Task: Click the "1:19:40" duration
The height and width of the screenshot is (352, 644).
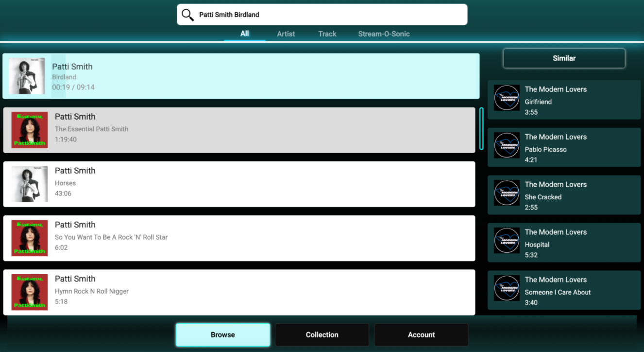Action: (66, 140)
